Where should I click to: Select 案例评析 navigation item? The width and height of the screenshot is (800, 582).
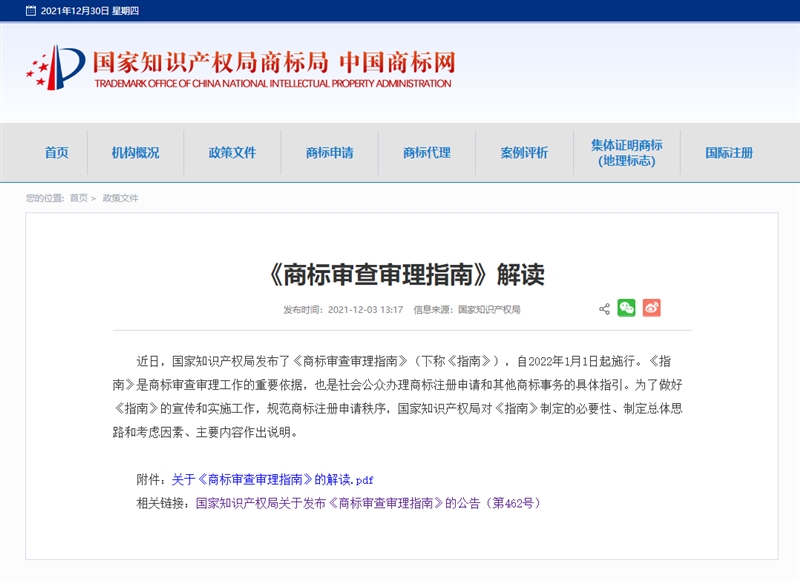(x=524, y=153)
